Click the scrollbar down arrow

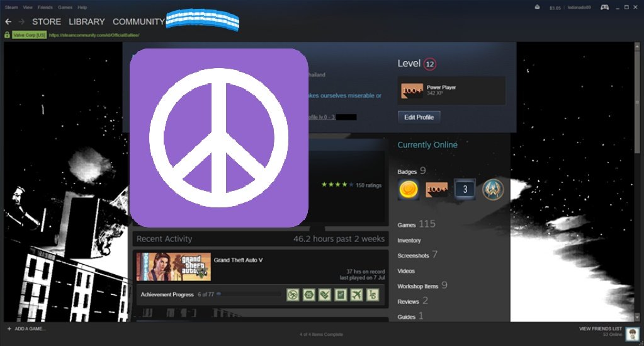click(x=637, y=318)
